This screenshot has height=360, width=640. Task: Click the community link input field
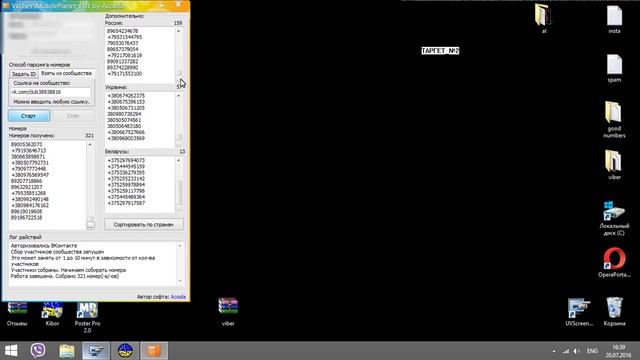pos(50,92)
